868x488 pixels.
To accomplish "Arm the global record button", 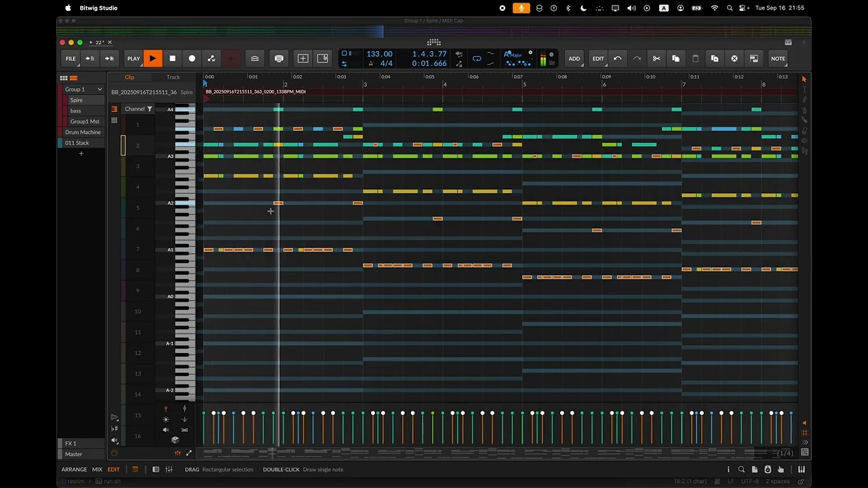I will [192, 58].
